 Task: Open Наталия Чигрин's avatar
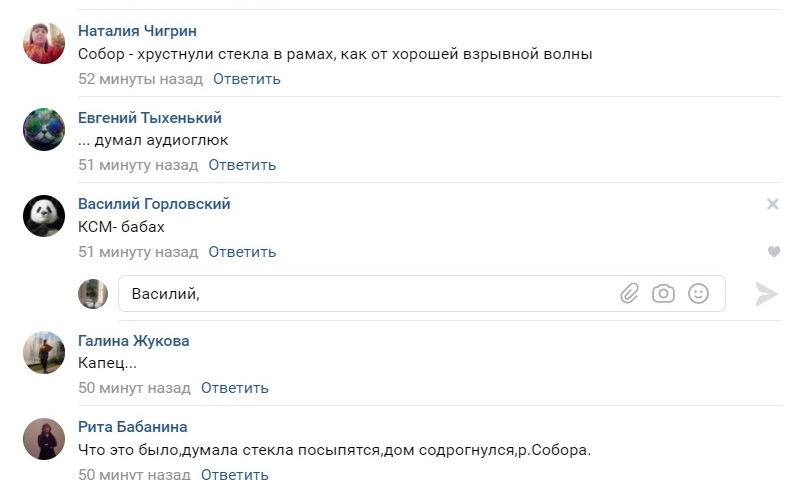pos(44,43)
